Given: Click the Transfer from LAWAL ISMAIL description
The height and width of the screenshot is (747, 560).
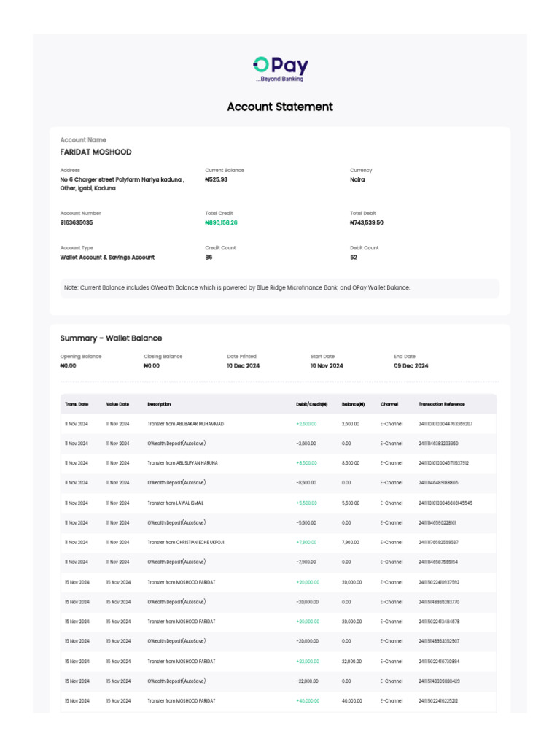Looking at the screenshot, I should coord(175,503).
